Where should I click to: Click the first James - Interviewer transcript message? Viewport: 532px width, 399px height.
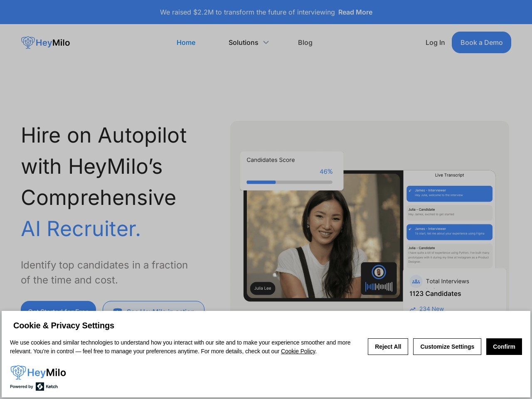449,194
